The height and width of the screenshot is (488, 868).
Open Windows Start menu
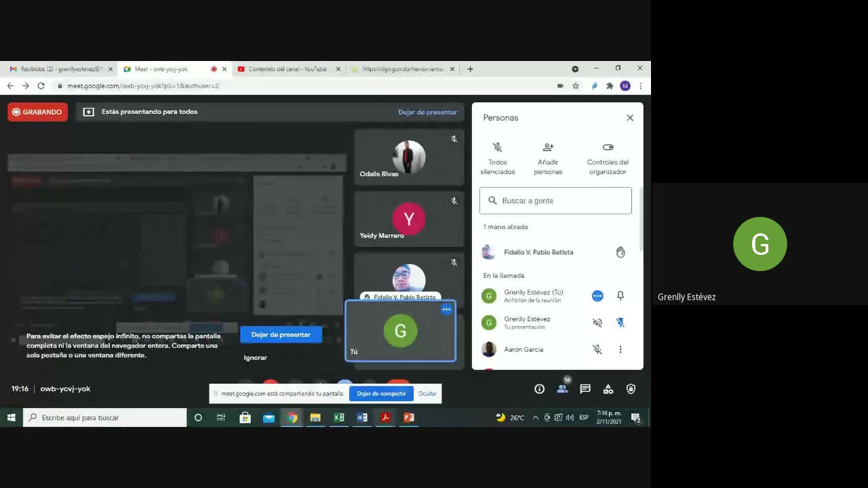[11, 418]
